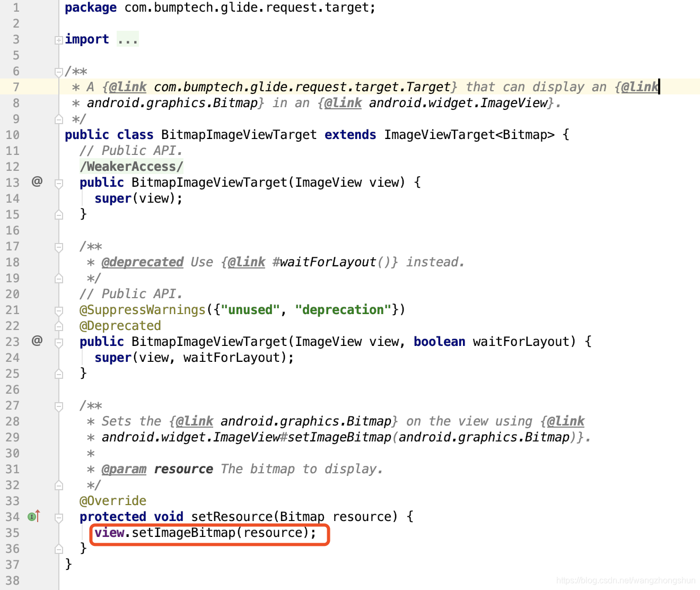The height and width of the screenshot is (590, 700).
Task: Click the @link tag on line 7 after A
Action: tap(127, 87)
